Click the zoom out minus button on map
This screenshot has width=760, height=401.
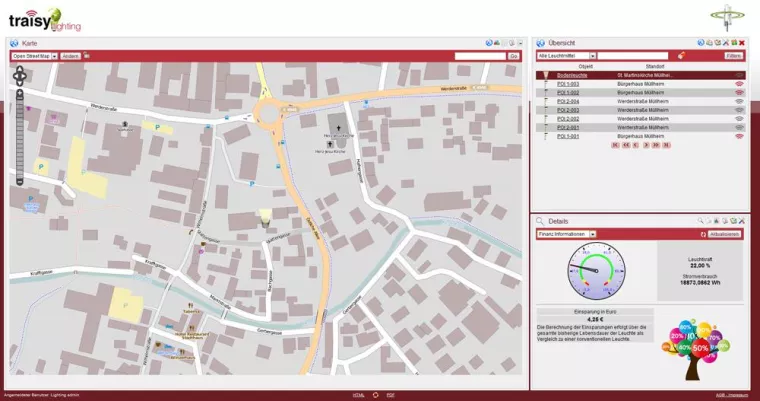pos(19,182)
